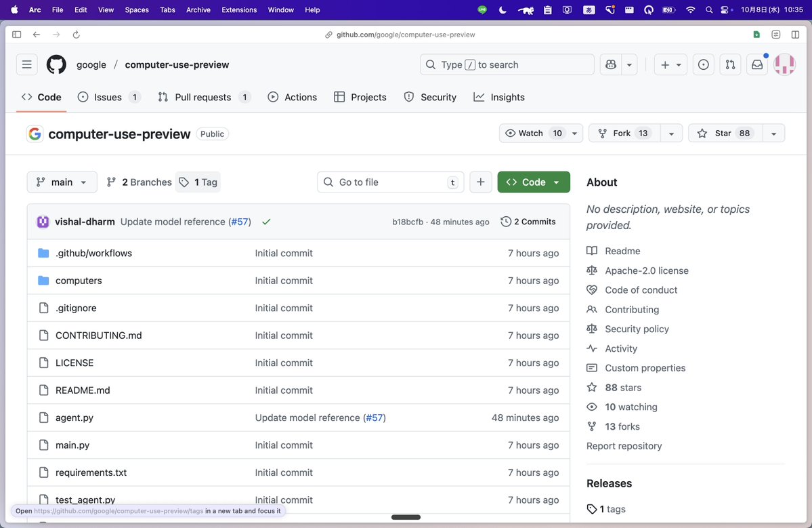Viewport: 812px width, 528px height.
Task: View 2 Branches link
Action: pos(139,182)
